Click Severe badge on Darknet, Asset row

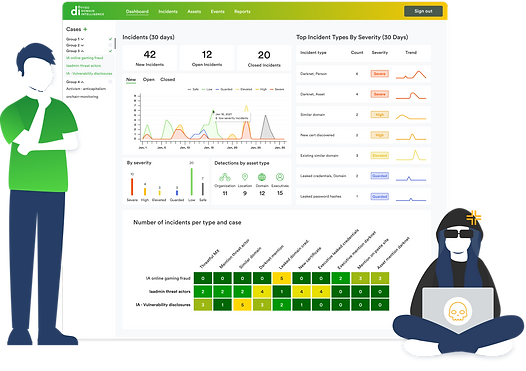pos(379,94)
